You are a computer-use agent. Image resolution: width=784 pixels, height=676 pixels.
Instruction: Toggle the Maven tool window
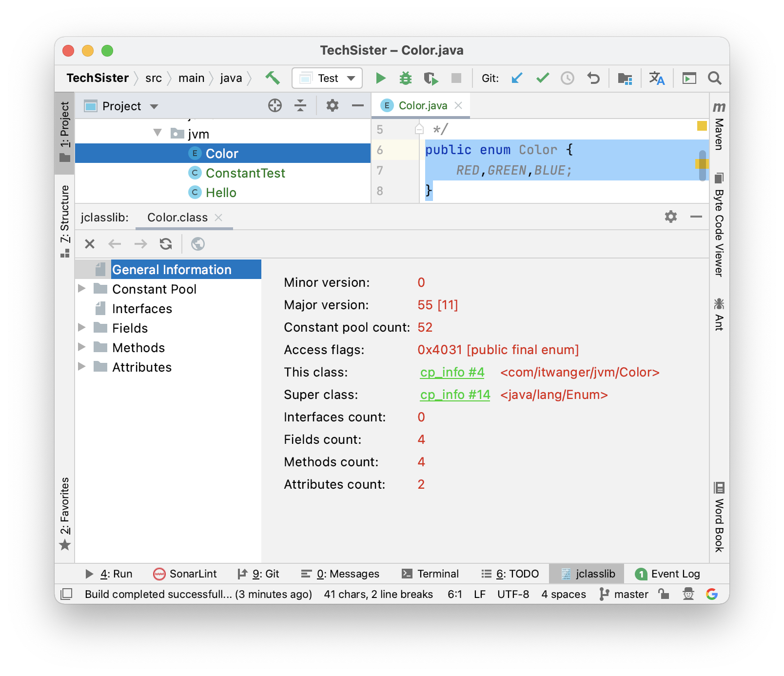pyautogui.click(x=719, y=126)
